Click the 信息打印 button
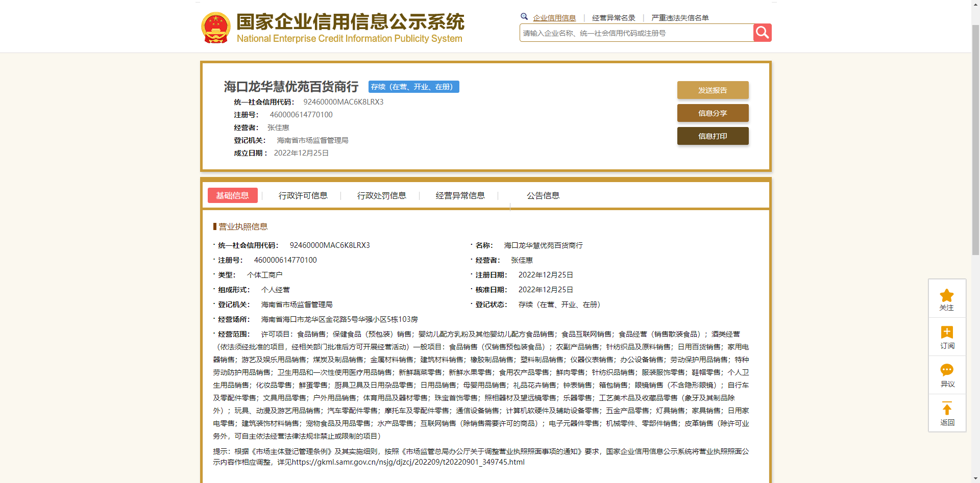Screen dimensions: 980x483 click(x=713, y=136)
